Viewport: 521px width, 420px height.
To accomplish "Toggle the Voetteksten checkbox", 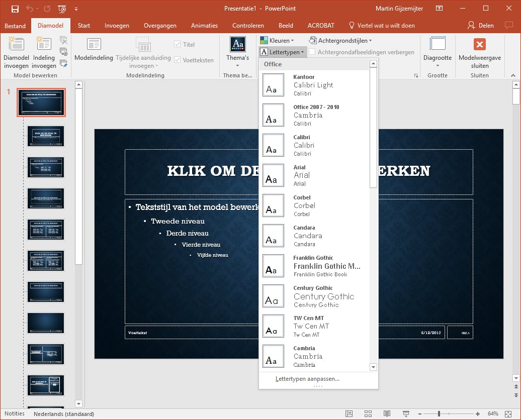I will point(177,60).
